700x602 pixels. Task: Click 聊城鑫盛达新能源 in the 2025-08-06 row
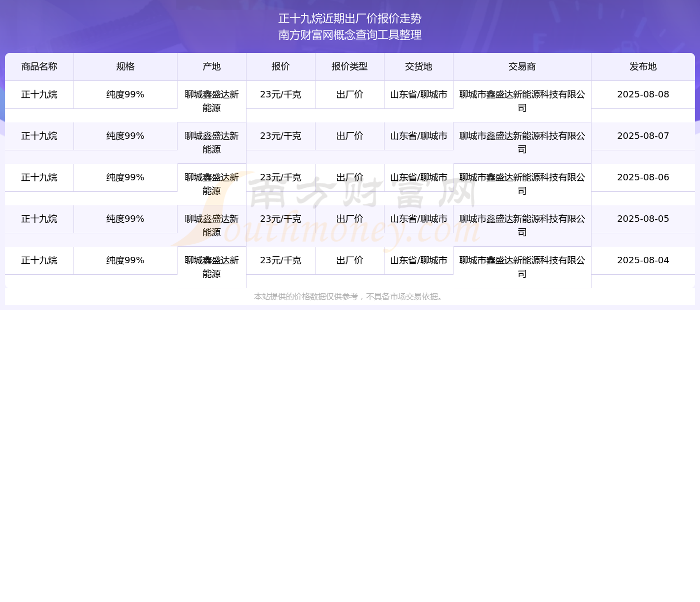point(212,184)
